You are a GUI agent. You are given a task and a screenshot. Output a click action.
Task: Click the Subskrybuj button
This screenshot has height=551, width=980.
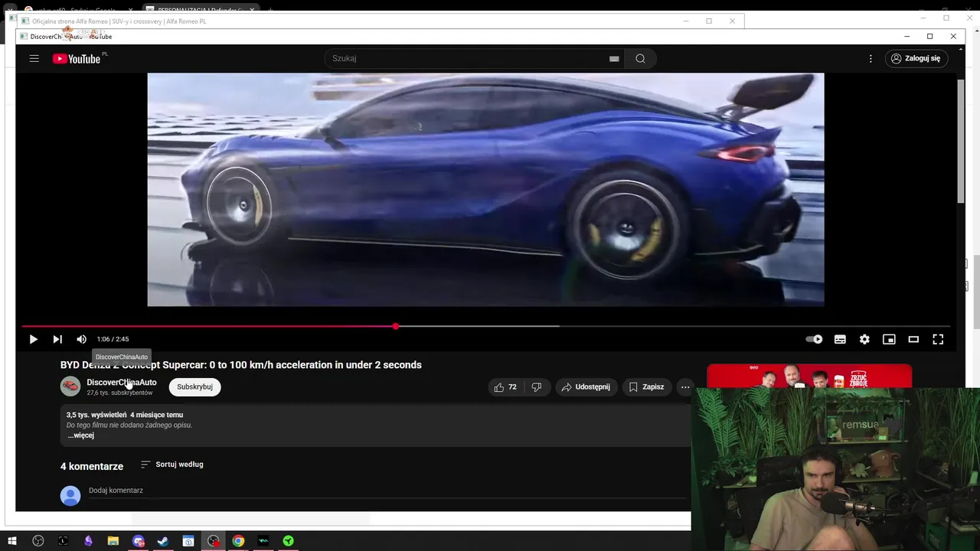pos(194,386)
